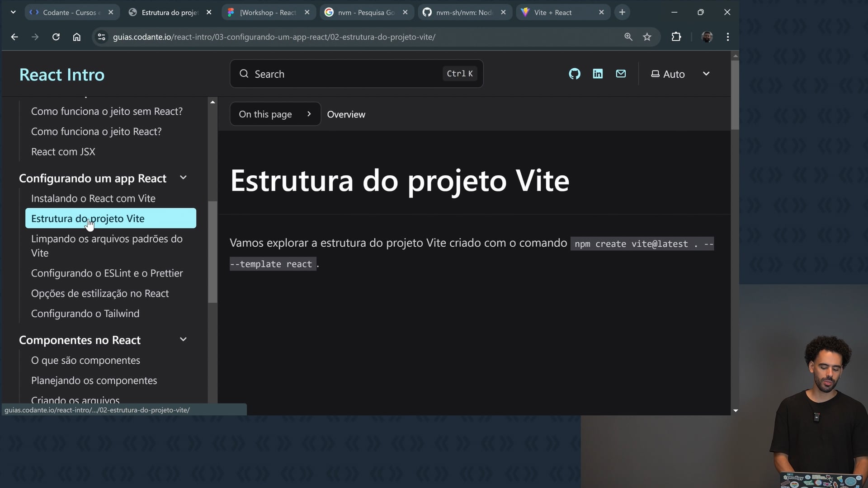The height and width of the screenshot is (488, 868).
Task: Open Instalando o React com Vite link
Action: tap(93, 198)
